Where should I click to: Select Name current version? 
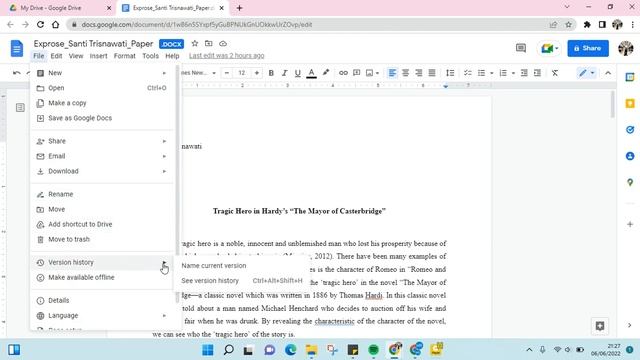coord(242,266)
